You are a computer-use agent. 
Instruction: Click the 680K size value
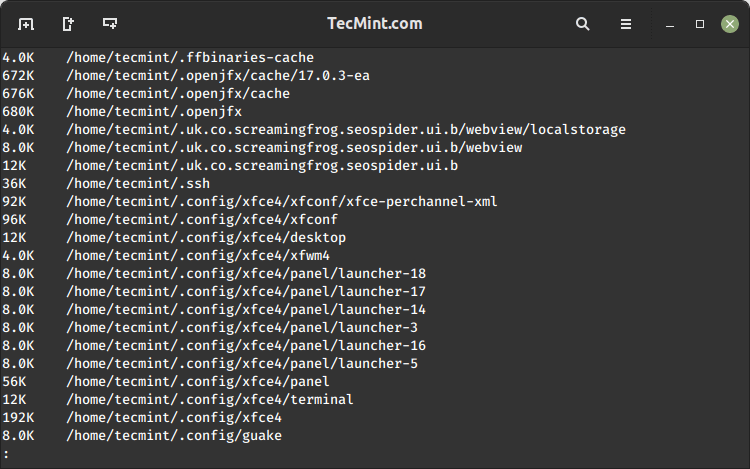tap(18, 111)
